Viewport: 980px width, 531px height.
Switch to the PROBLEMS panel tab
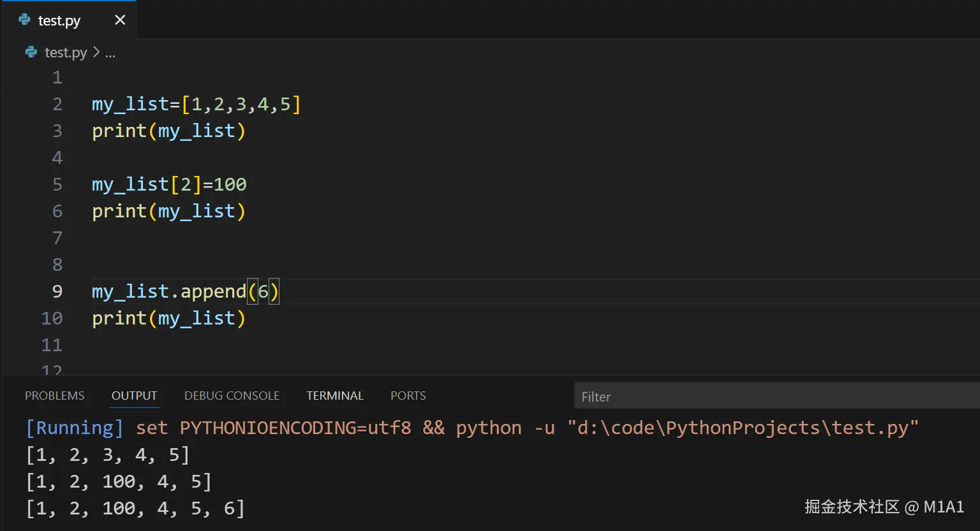pyautogui.click(x=54, y=396)
